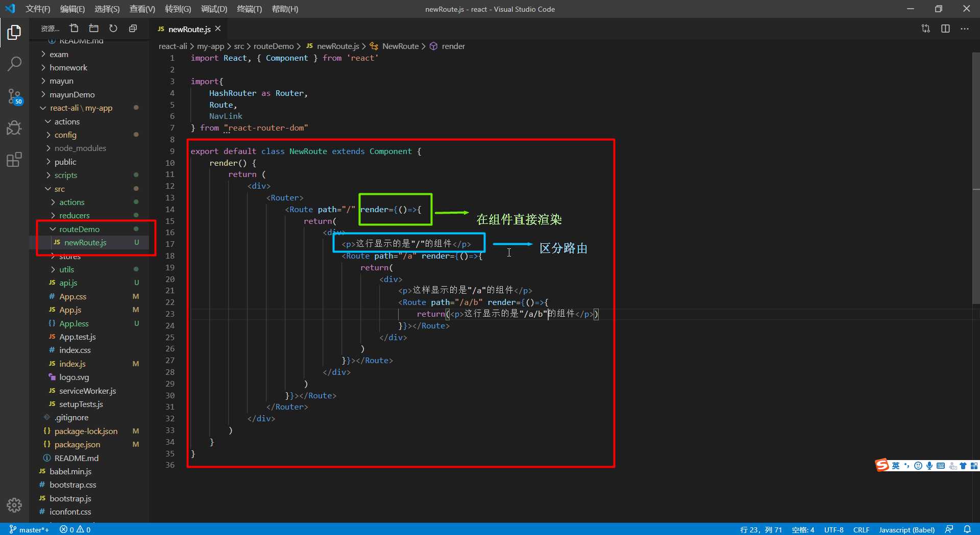Open index.js file in explorer
980x535 pixels.
click(89, 364)
